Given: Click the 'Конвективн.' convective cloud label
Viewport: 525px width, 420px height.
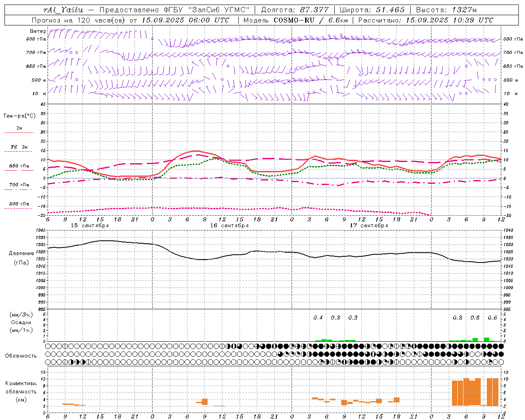Looking at the screenshot, I should click(21, 383).
